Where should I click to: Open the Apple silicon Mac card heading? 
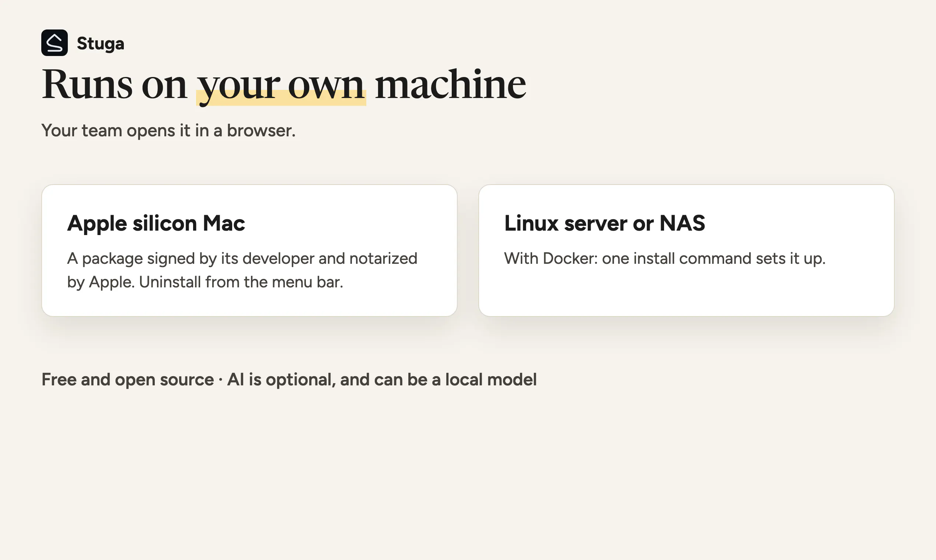pyautogui.click(x=156, y=223)
